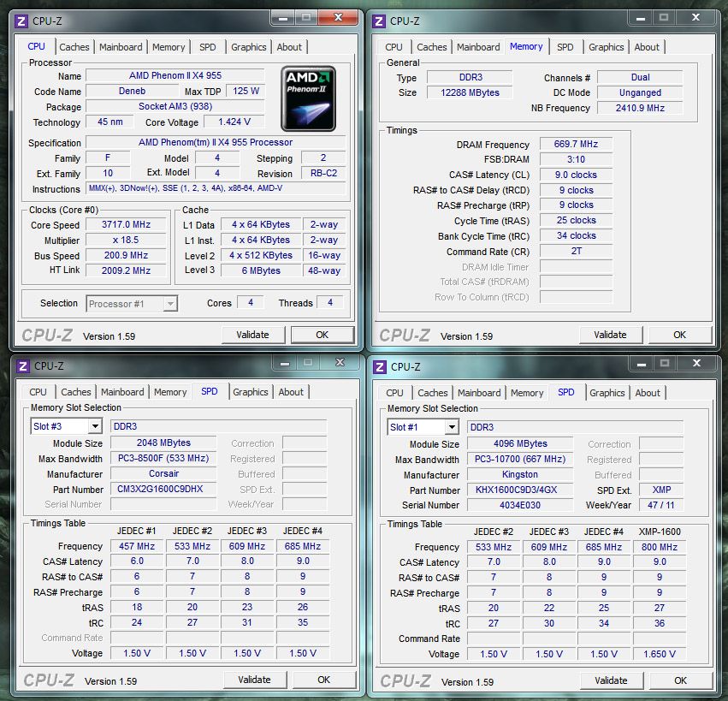Click the manufacturer value 'Kingston'
This screenshot has width=728, height=701.
(520, 475)
